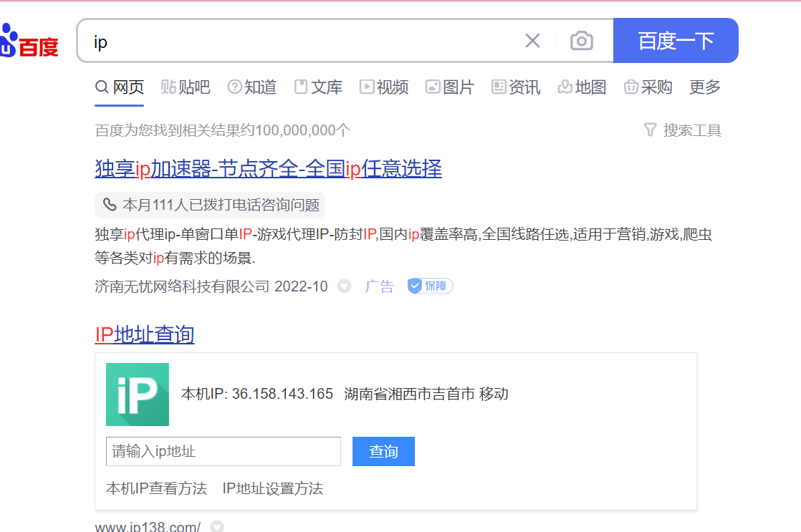This screenshot has height=532, width=801.
Task: Open the IP地址查询 result title
Action: (145, 334)
